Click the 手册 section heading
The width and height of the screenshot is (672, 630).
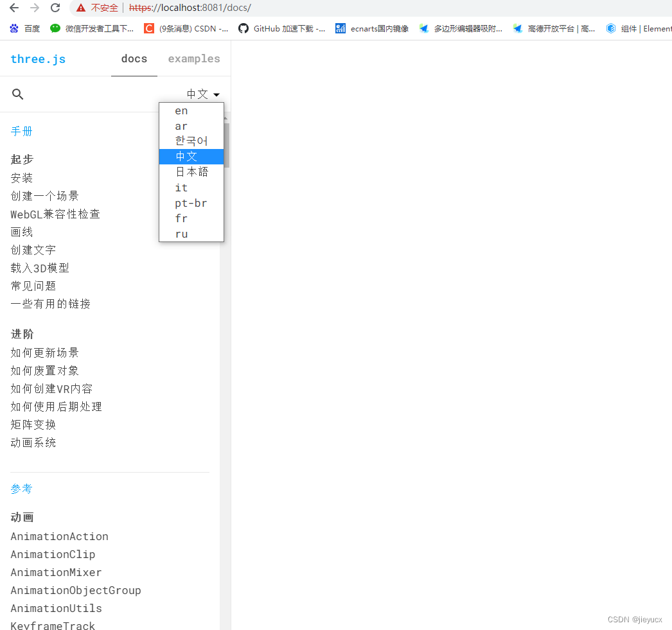point(21,132)
